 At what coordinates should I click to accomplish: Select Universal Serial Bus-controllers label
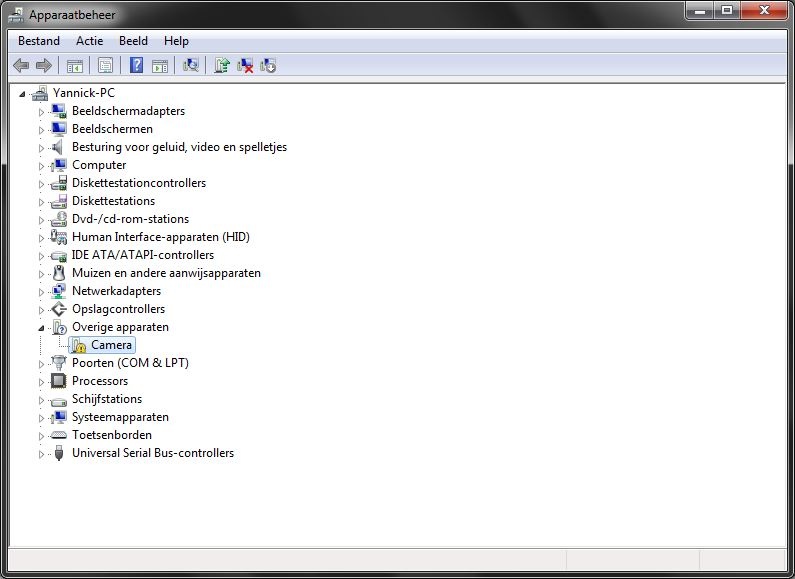[153, 453]
